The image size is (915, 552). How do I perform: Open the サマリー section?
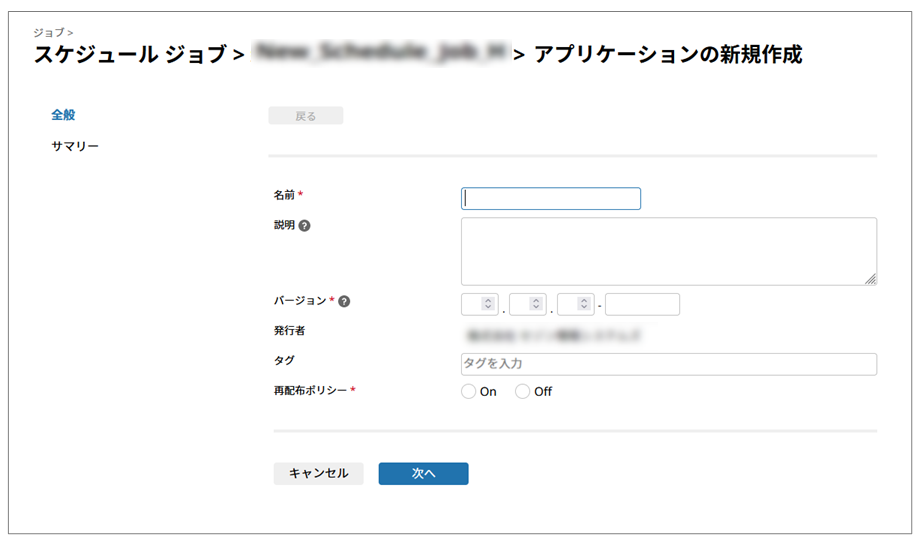tap(75, 147)
